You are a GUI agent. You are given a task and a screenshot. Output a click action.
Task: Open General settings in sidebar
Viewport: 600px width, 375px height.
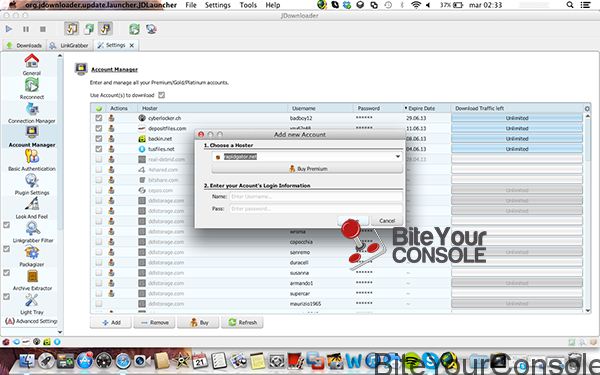coord(32,64)
